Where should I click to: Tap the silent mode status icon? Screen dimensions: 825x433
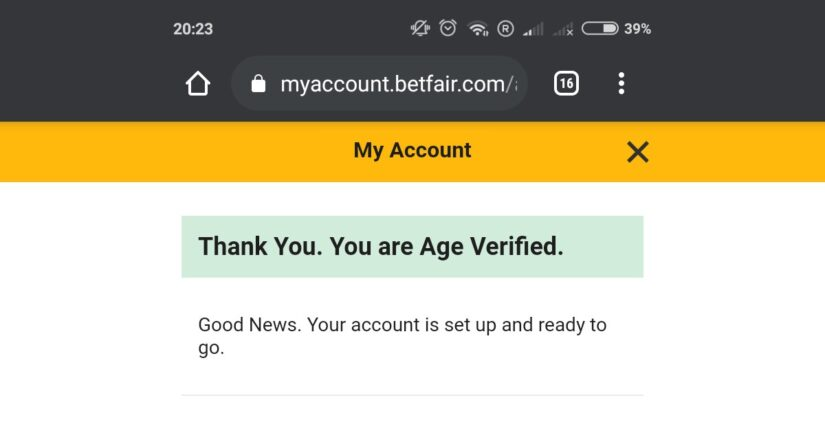click(x=420, y=29)
